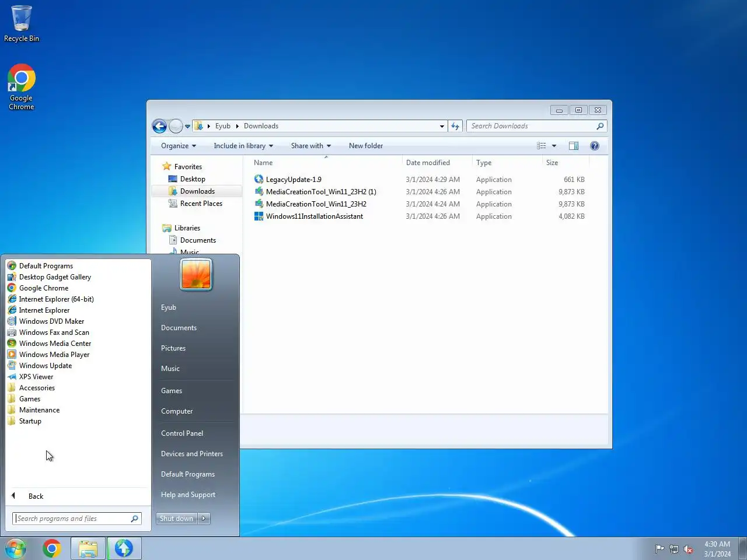This screenshot has width=747, height=560.
Task: Open Windows Explorer taskbar icon
Action: (x=88, y=548)
